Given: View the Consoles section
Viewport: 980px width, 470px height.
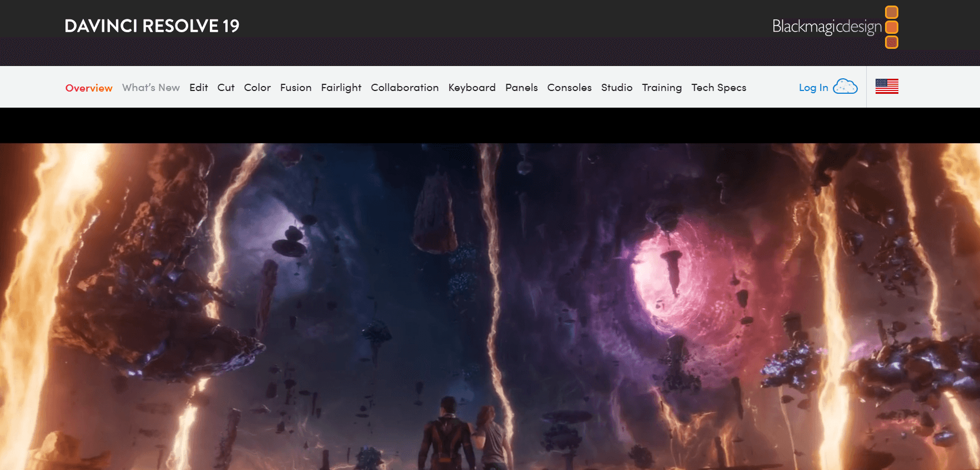Looking at the screenshot, I should tap(569, 88).
